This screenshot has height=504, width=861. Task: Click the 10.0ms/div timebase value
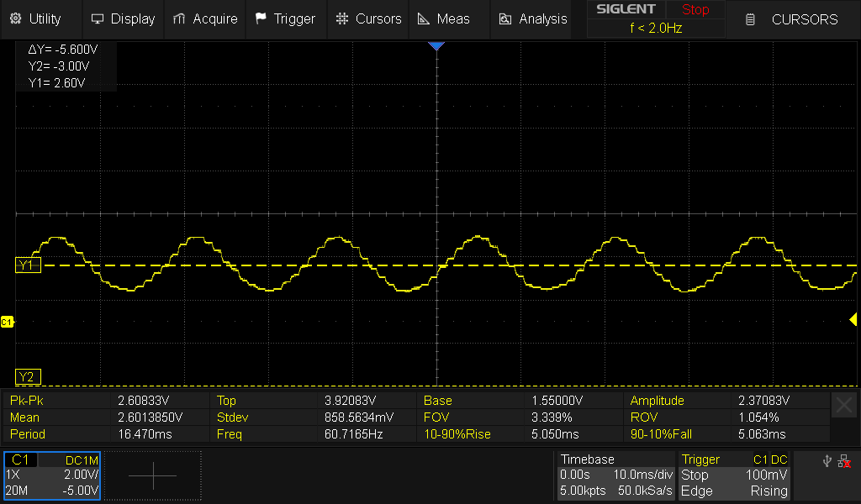click(x=643, y=475)
